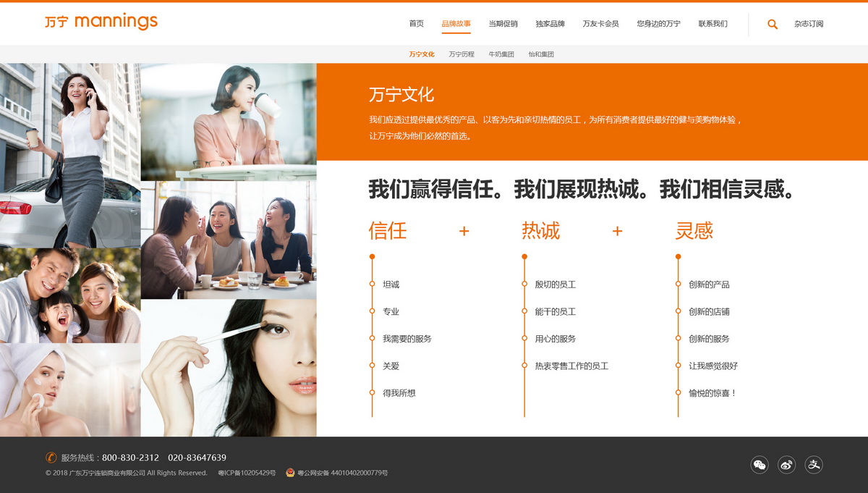
Task: Click the 殷切的员工 list item
Action: pos(556,285)
